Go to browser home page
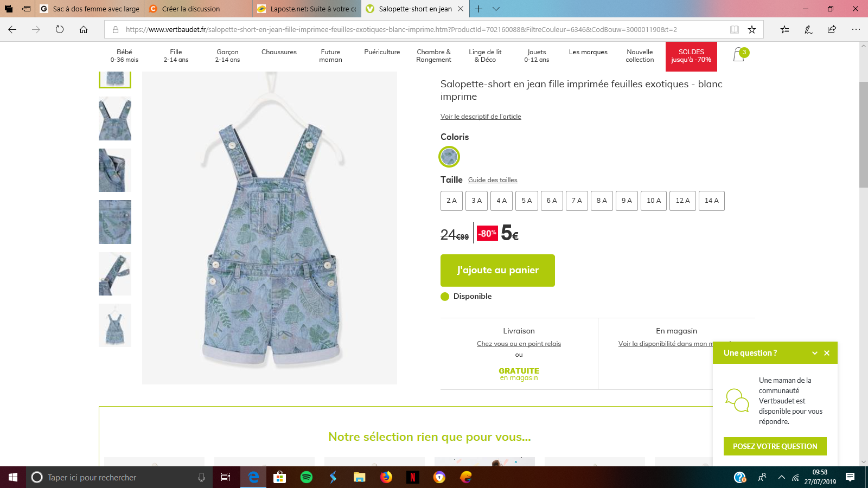Screen dimensions: 868x488 click(x=84, y=30)
